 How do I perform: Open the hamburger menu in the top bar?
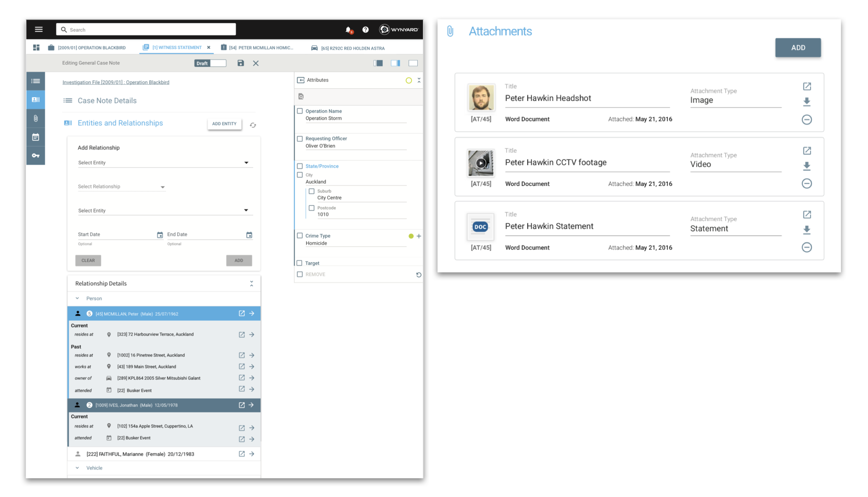tap(39, 29)
